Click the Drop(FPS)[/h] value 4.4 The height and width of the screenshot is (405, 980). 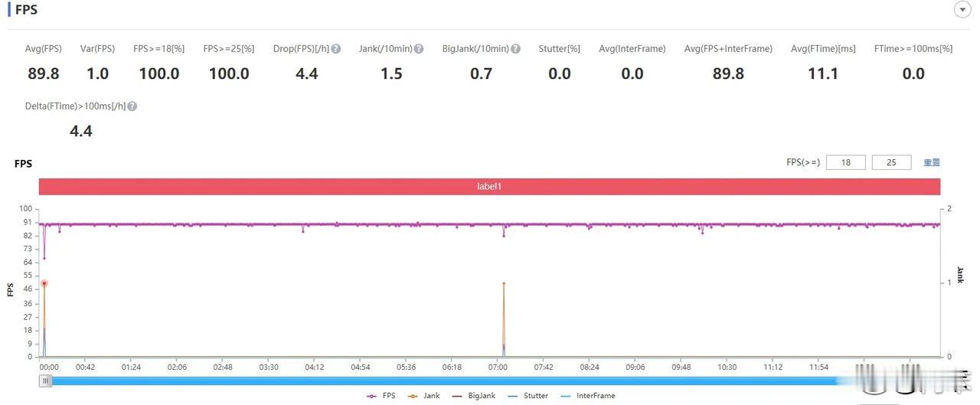tap(307, 73)
